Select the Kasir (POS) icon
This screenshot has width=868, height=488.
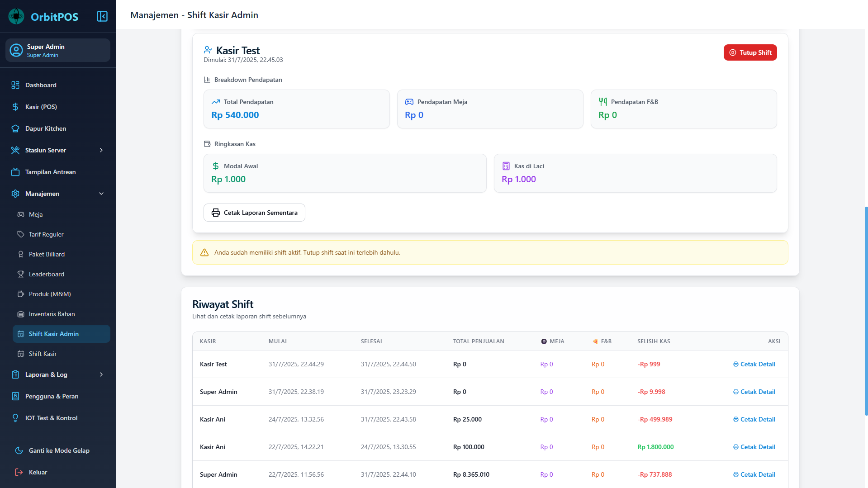coord(15,107)
